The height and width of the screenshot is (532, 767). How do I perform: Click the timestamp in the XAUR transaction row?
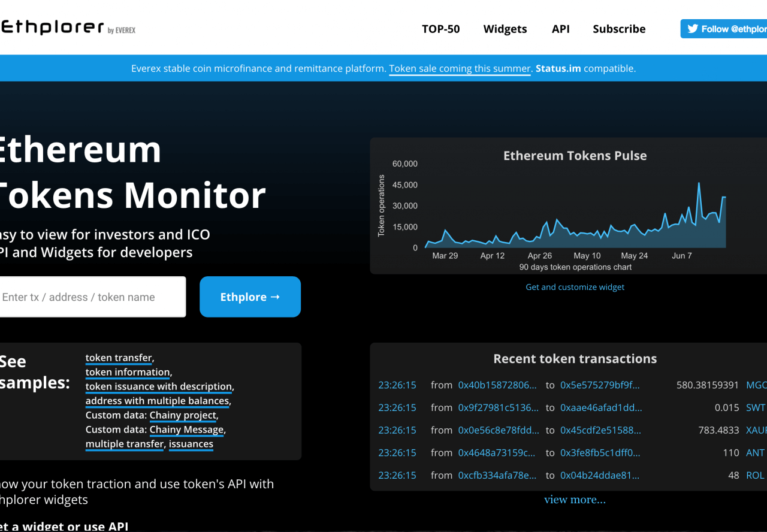click(397, 430)
